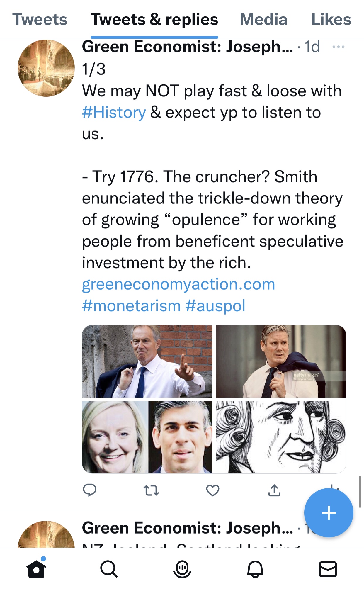The image size is (364, 591).
Task: Open the greeneconomyaction.com link
Action: click(178, 284)
